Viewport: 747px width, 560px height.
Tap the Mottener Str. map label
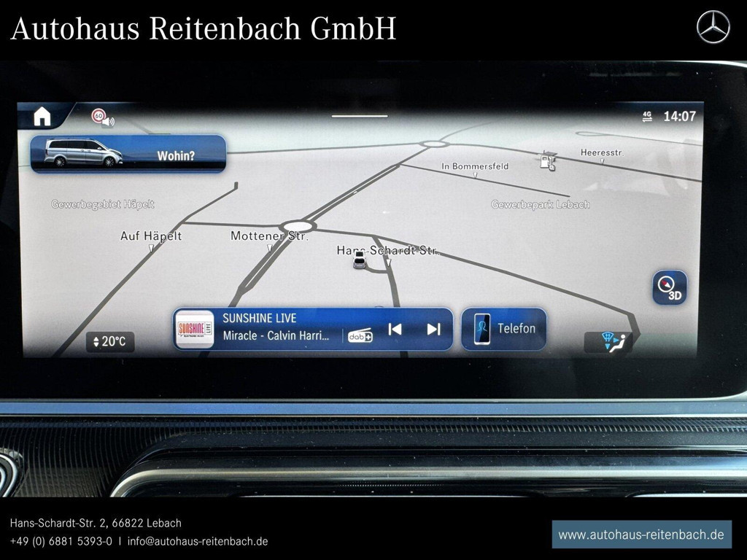tap(269, 236)
